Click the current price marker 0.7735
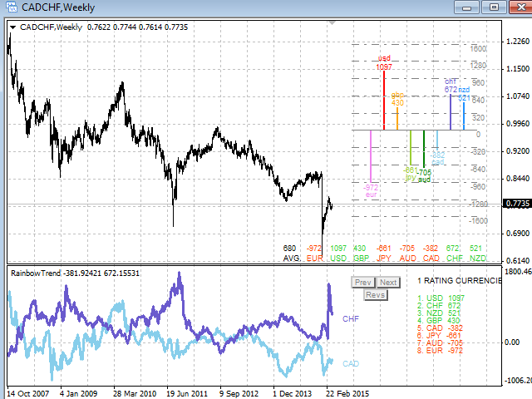The width and height of the screenshot is (532, 399). pyautogui.click(x=517, y=203)
